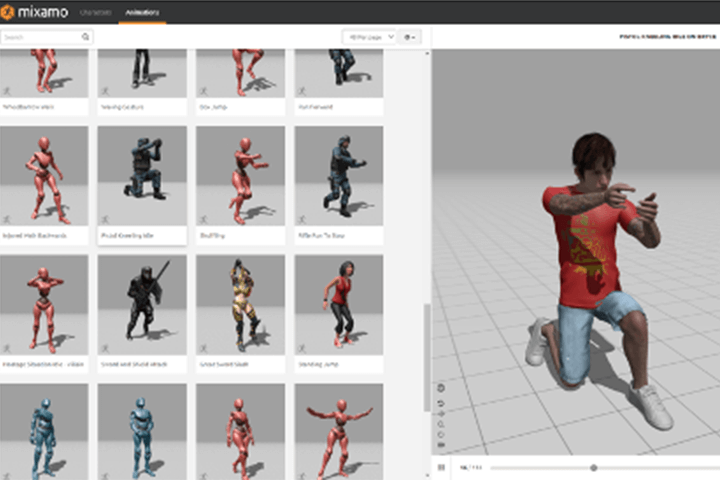
Task: Click runner icon on Rifle Run thumbnail
Action: click(302, 220)
